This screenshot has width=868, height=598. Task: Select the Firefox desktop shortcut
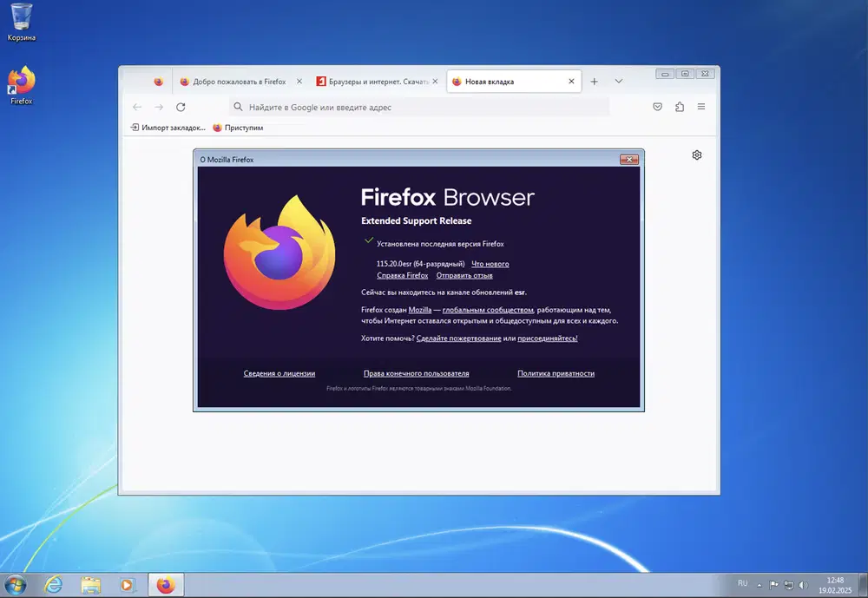(x=21, y=85)
